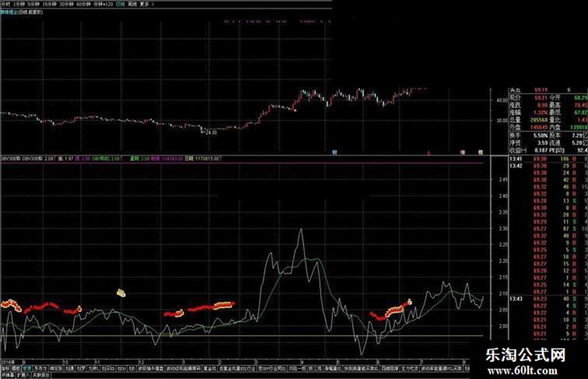
Task: Click the 2.45 indicator axis label
Action: 503,180
